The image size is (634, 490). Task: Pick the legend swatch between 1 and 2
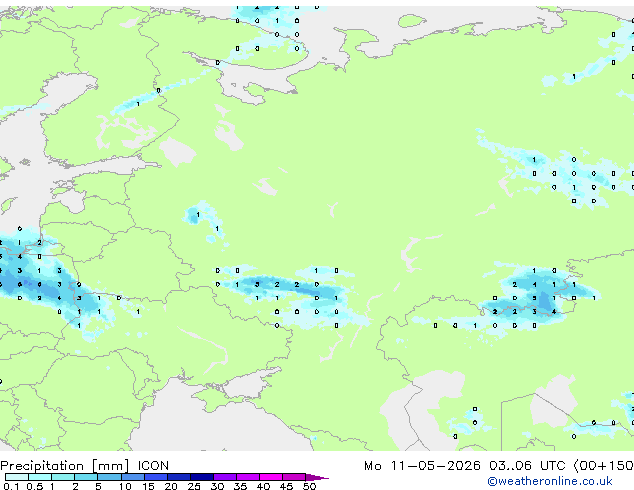pyautogui.click(x=63, y=477)
